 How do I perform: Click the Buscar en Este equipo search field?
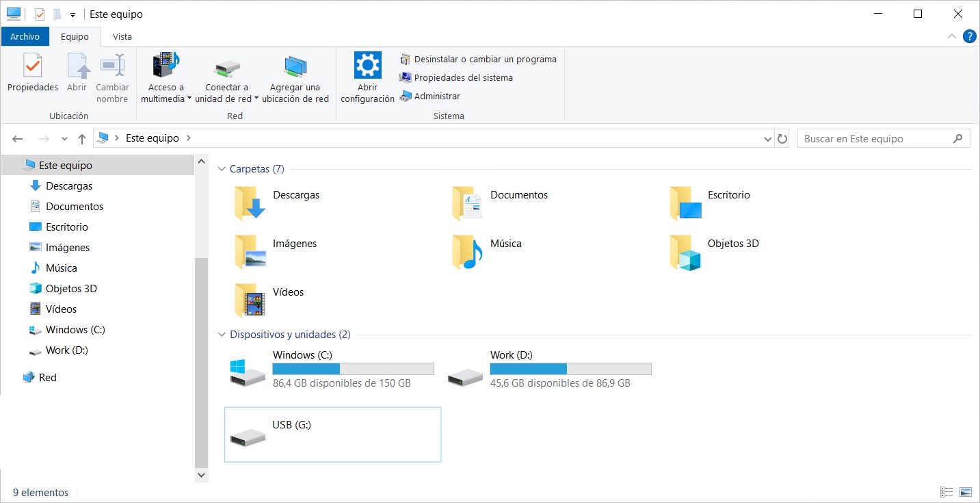pos(874,139)
